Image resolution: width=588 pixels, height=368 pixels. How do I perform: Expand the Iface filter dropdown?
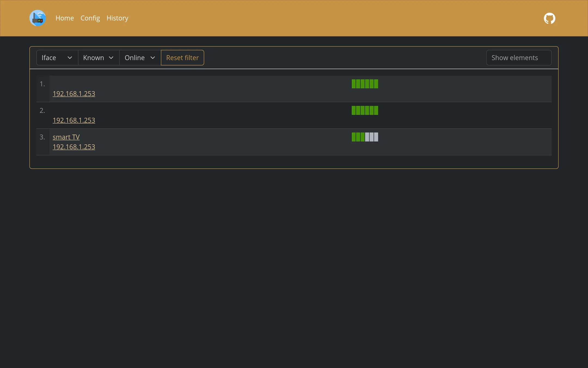coord(57,58)
